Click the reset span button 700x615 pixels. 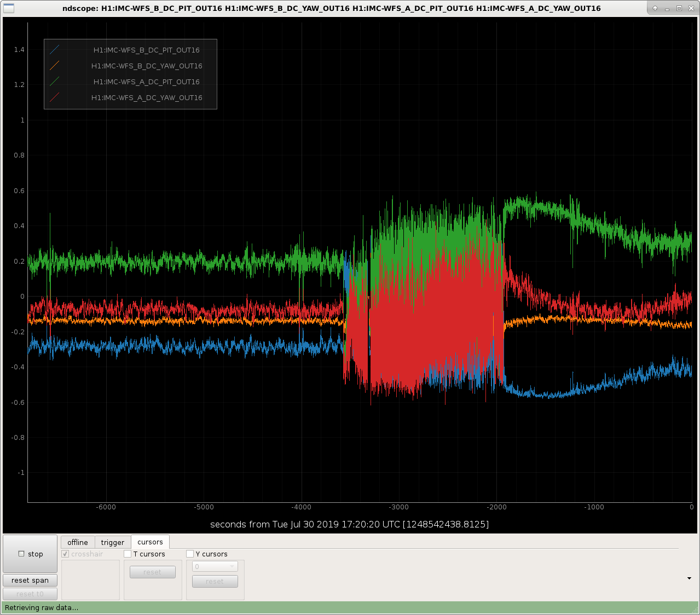click(x=30, y=581)
